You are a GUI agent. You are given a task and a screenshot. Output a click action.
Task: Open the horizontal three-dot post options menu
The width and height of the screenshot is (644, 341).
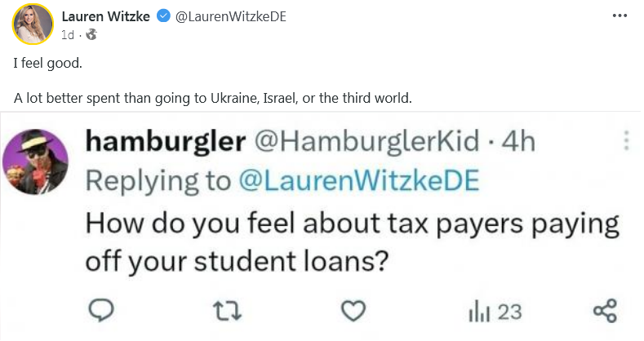tap(620, 15)
